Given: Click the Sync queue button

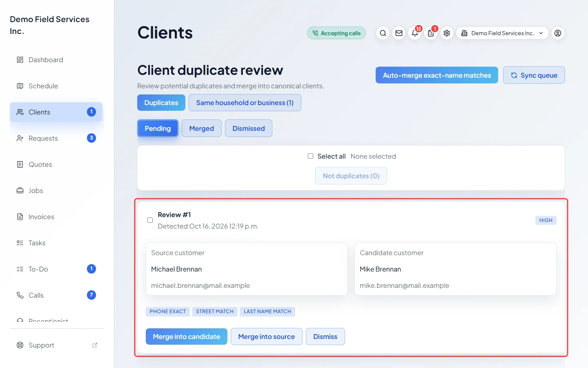Looking at the screenshot, I should (534, 75).
